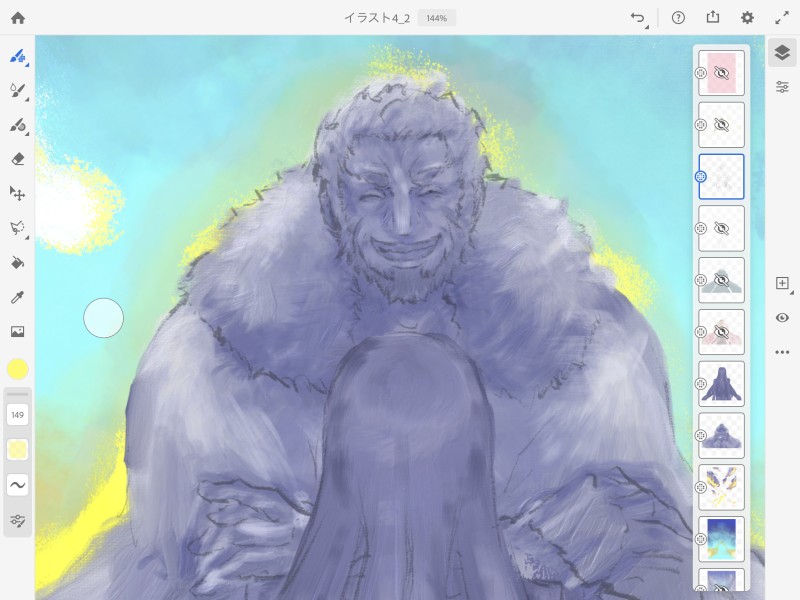
Task: Open the Place Image tool
Action: 18,332
